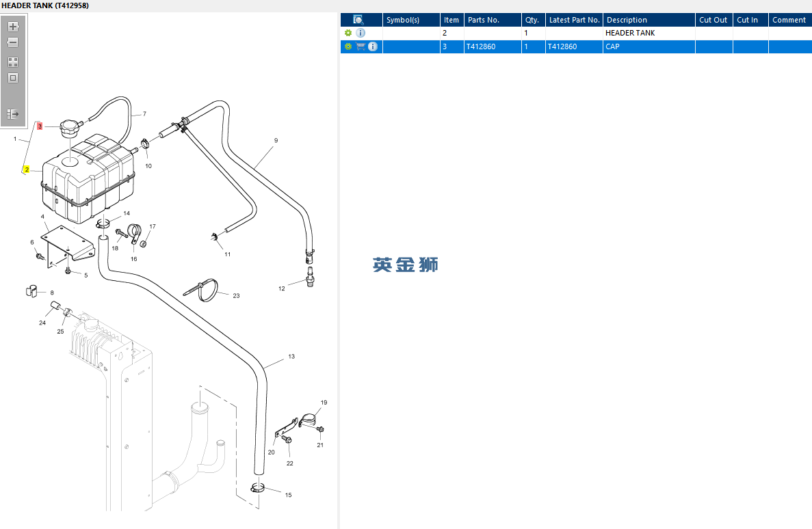Zoom in on the diagram with plus button
This screenshot has height=529, width=812.
13,27
